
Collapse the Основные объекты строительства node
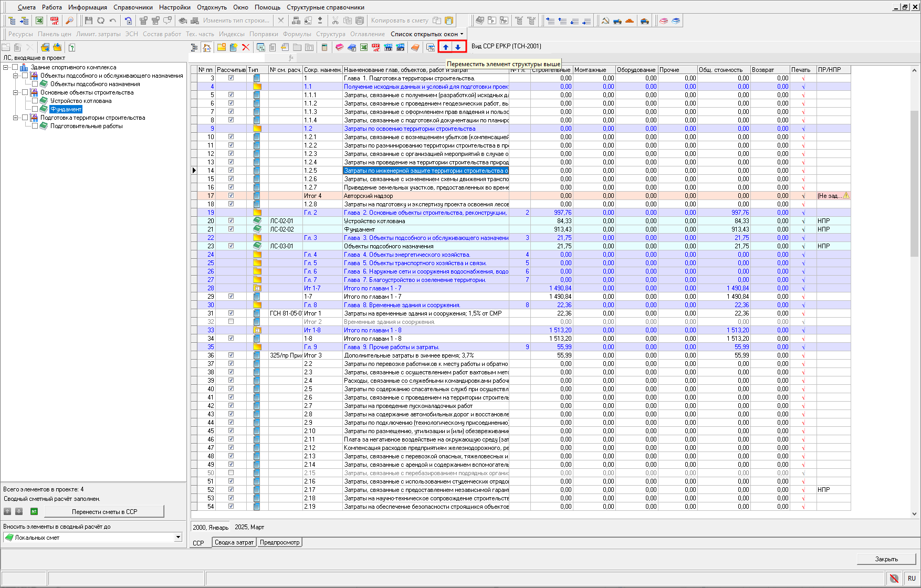click(16, 92)
